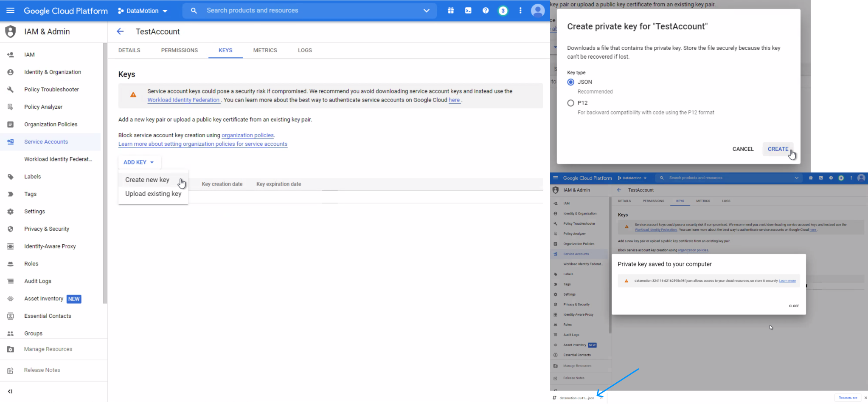This screenshot has height=404, width=868.
Task: Open Organization Policies in the large console sidebar
Action: (x=51, y=124)
